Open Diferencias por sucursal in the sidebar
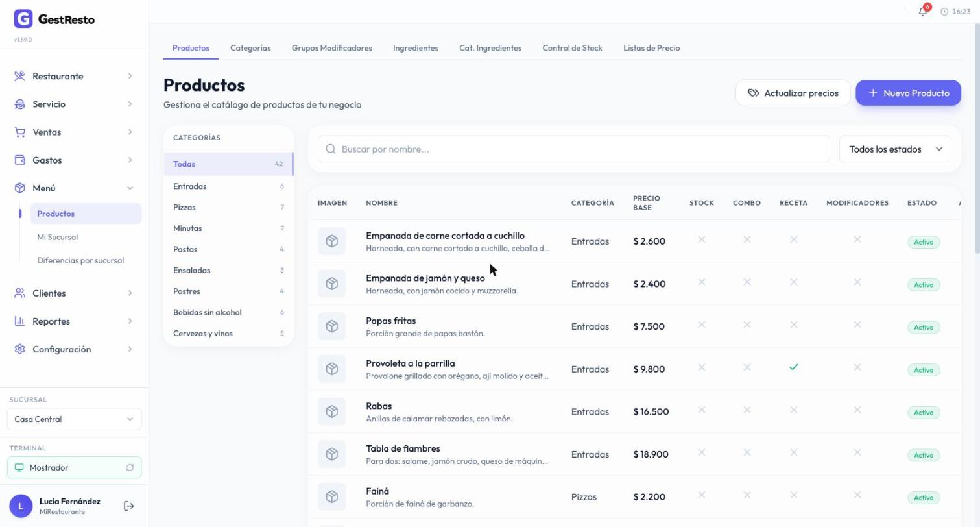980x527 pixels. (x=86, y=260)
